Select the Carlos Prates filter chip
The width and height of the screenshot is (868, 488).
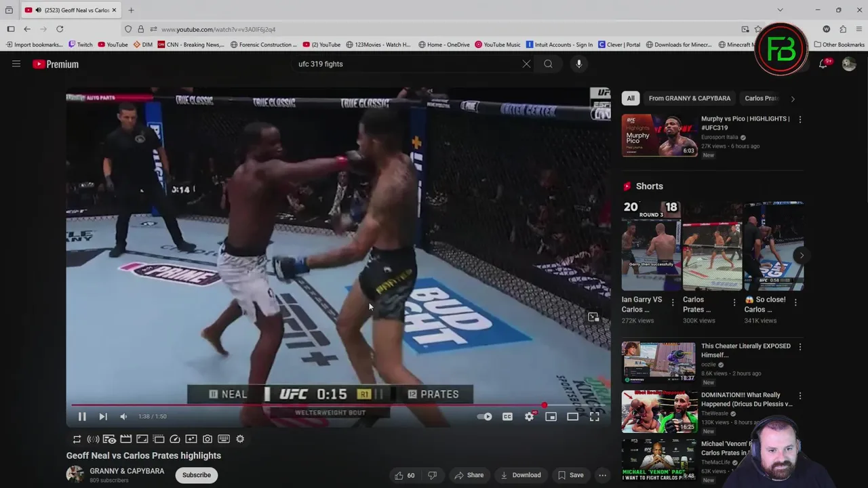tap(762, 98)
